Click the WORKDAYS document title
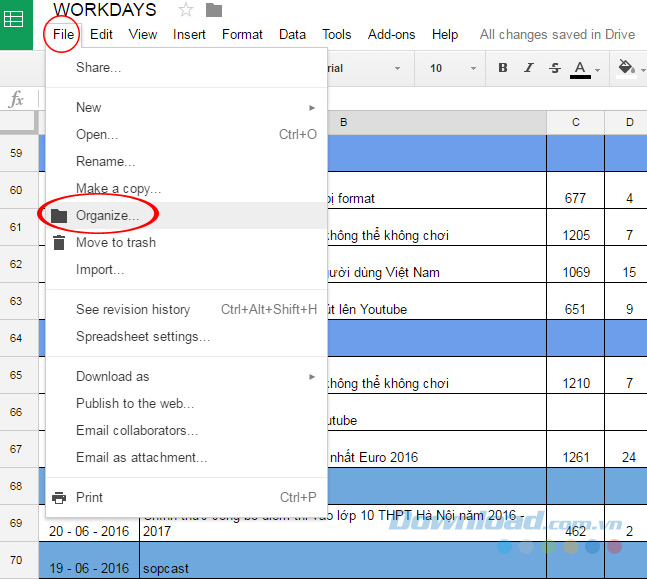The height and width of the screenshot is (579, 647). pos(105,9)
